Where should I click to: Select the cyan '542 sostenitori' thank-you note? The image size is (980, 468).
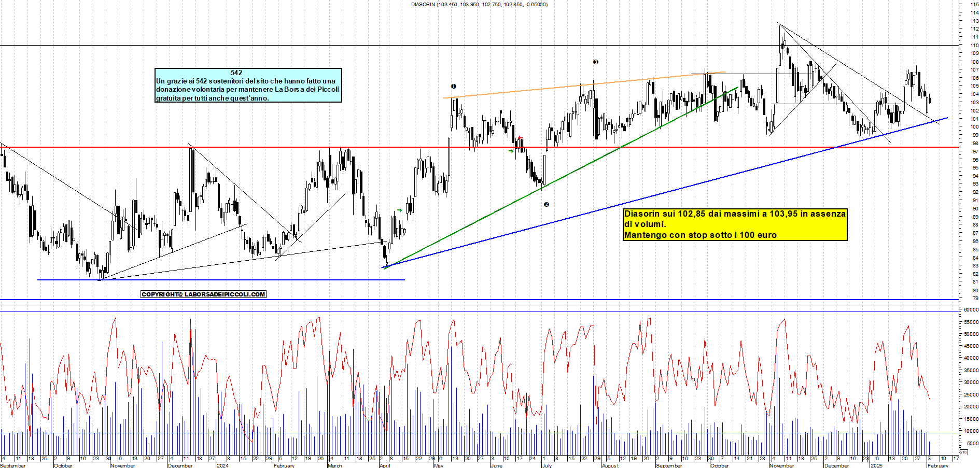click(248, 86)
